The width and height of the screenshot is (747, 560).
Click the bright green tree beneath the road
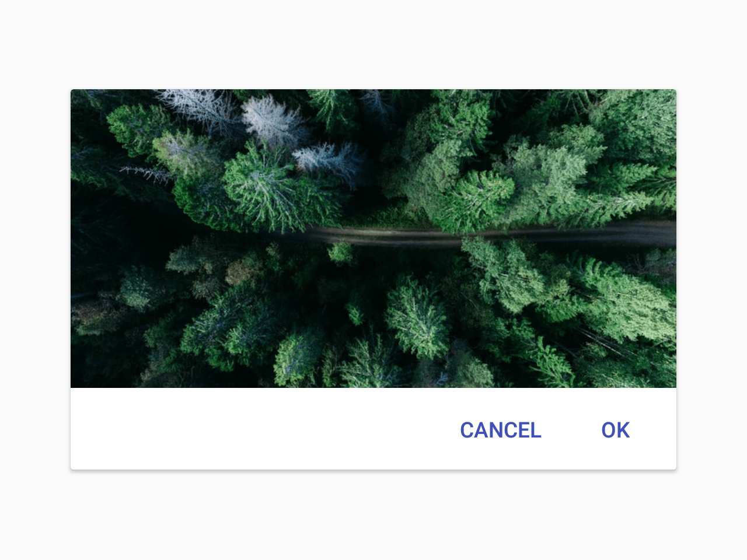tap(416, 318)
